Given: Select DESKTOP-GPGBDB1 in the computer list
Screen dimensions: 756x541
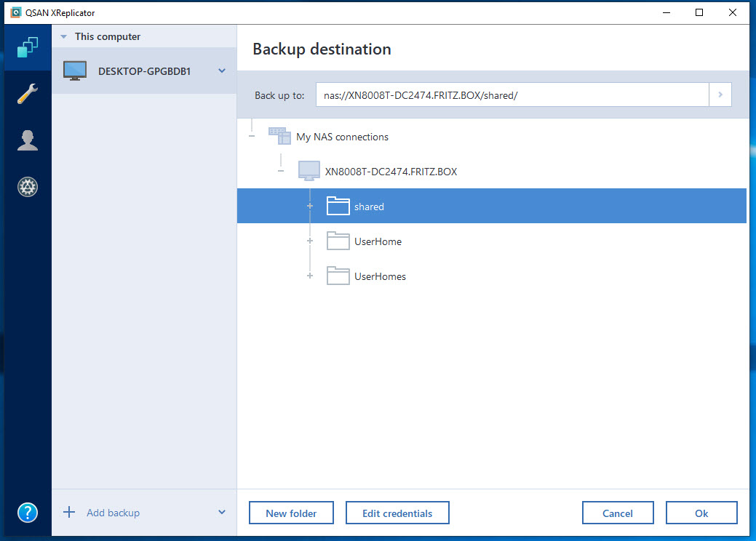Looking at the screenshot, I should 144,71.
